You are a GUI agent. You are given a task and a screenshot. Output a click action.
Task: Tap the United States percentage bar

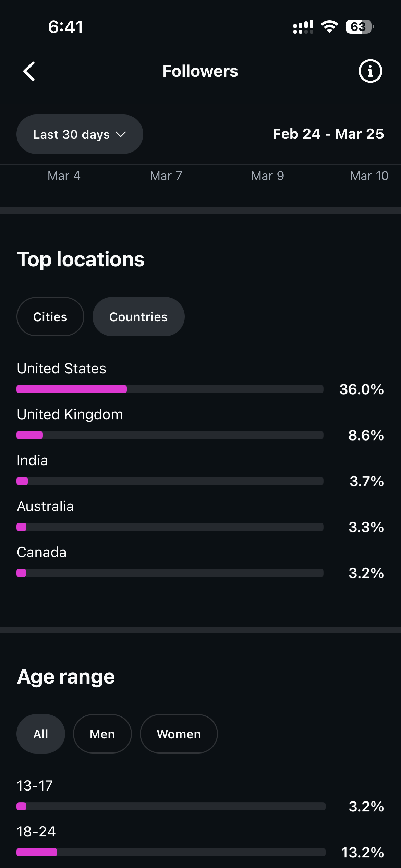[170, 389]
